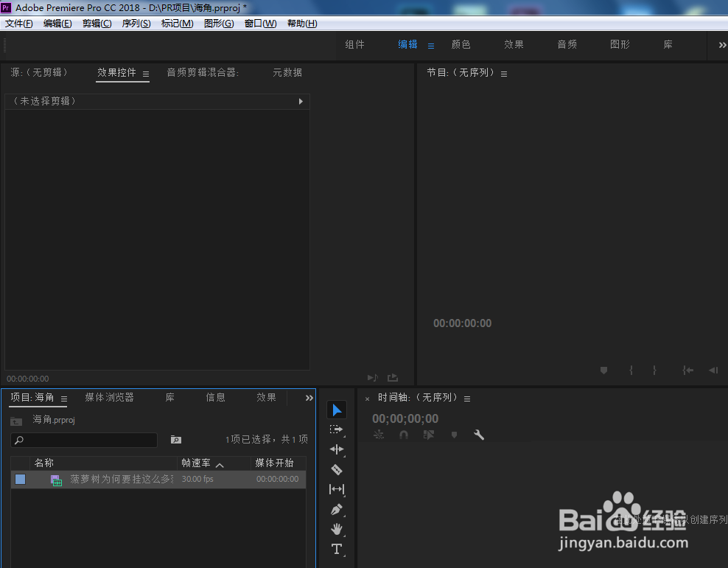Switch to the 颜色 workspace
Image resolution: width=728 pixels, height=568 pixels.
[461, 44]
